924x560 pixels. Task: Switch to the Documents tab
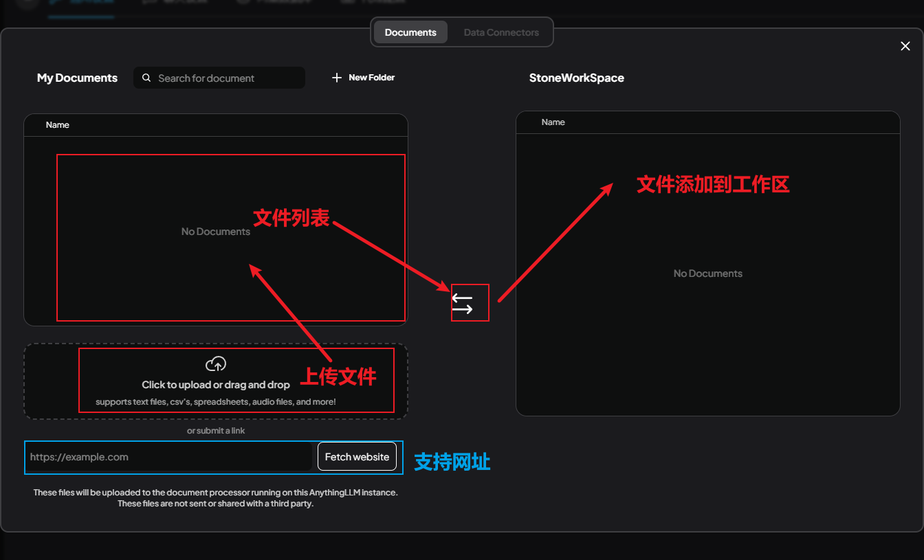coord(410,32)
